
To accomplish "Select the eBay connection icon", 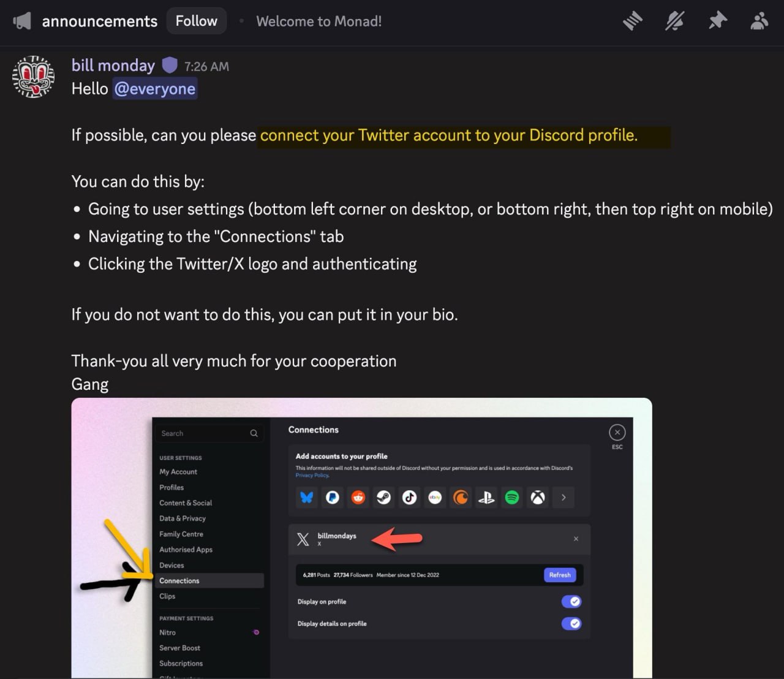I will 435,498.
